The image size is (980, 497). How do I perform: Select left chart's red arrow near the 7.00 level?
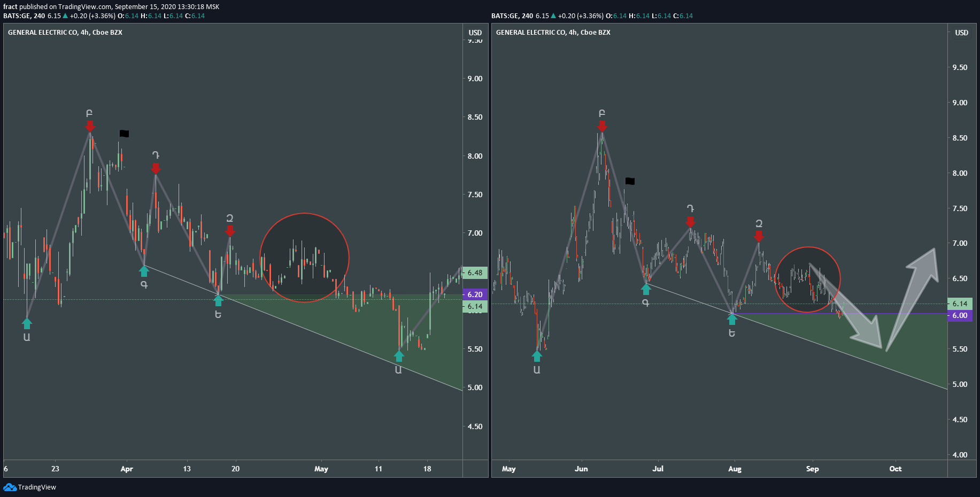230,231
